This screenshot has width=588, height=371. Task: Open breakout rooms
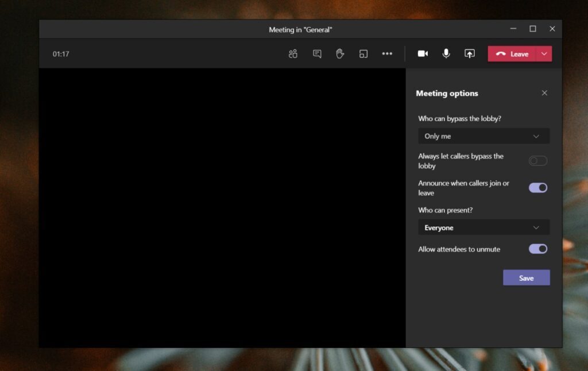click(363, 53)
